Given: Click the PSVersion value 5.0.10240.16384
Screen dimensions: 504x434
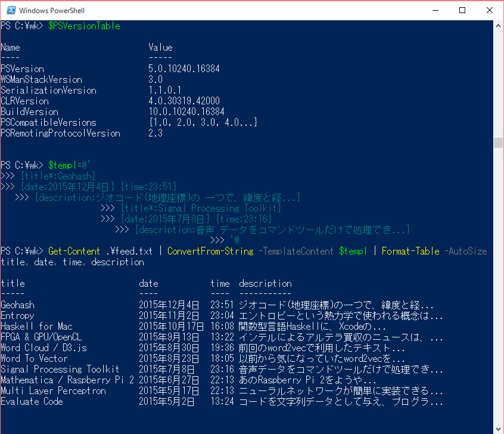Looking at the screenshot, I should 184,69.
